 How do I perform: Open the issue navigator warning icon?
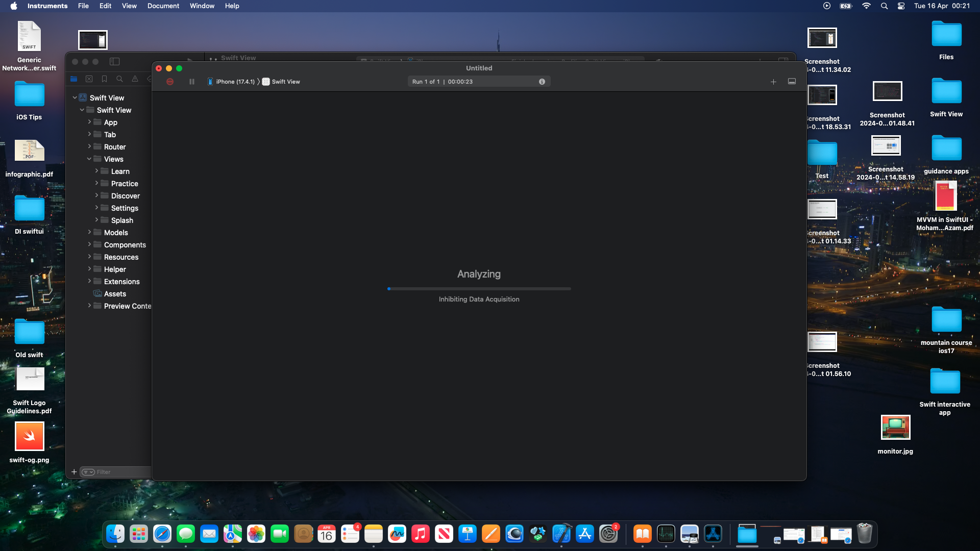click(135, 79)
